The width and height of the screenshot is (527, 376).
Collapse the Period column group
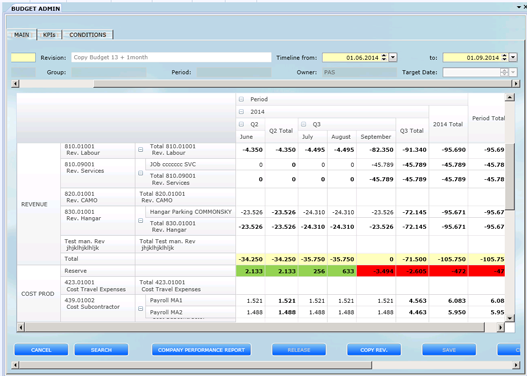241,99
